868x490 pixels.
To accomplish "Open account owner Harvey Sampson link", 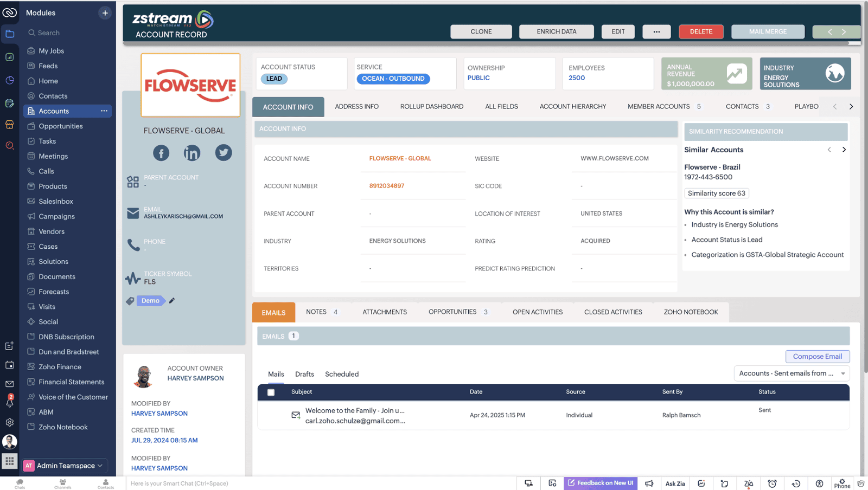I will [195, 378].
